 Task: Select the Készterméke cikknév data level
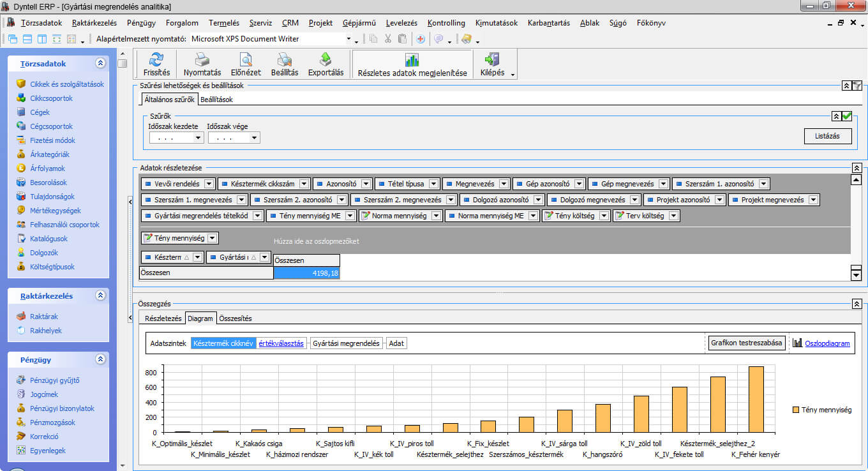click(223, 343)
